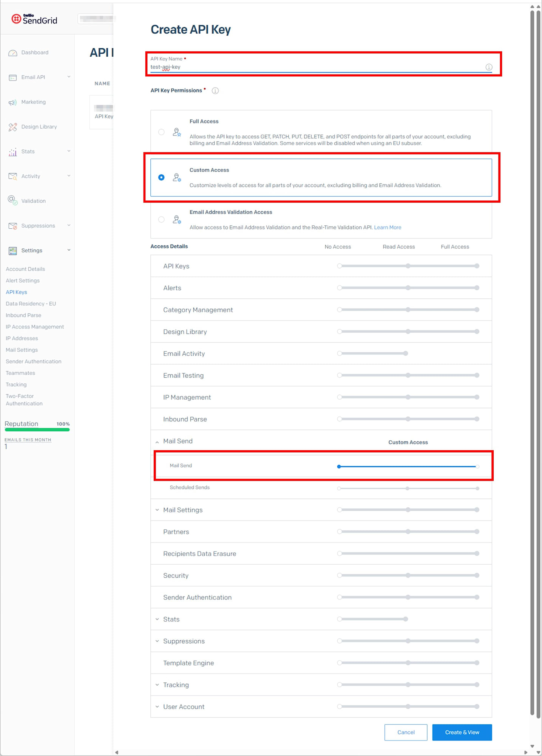Set Security slider to Full Access
Viewport: 542px width, 756px height.
[x=477, y=575]
